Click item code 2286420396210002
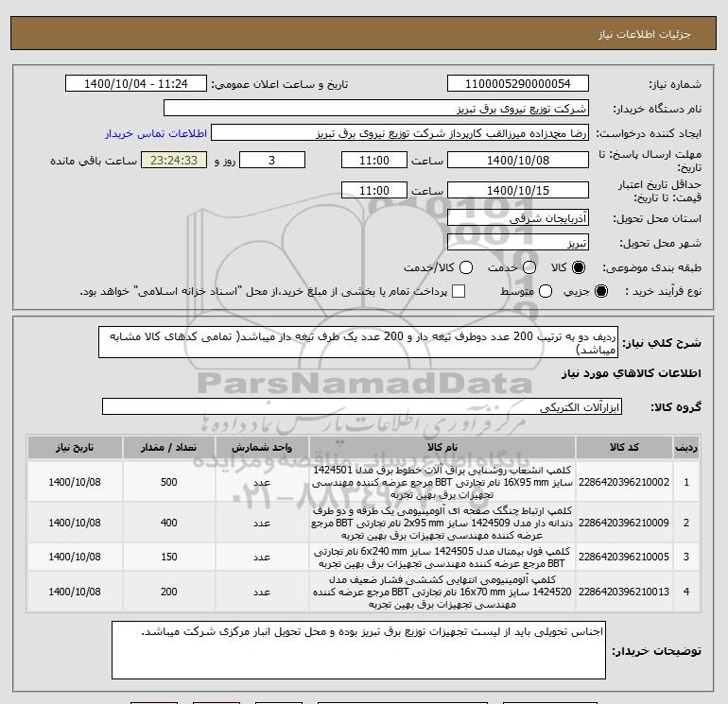Image resolution: width=728 pixels, height=704 pixels. click(624, 482)
